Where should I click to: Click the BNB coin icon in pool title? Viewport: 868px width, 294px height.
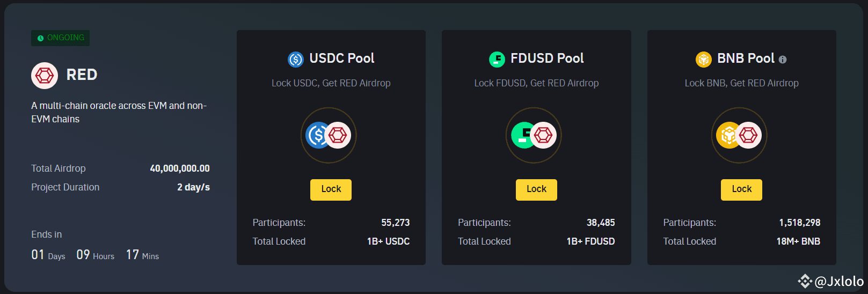[x=704, y=59]
